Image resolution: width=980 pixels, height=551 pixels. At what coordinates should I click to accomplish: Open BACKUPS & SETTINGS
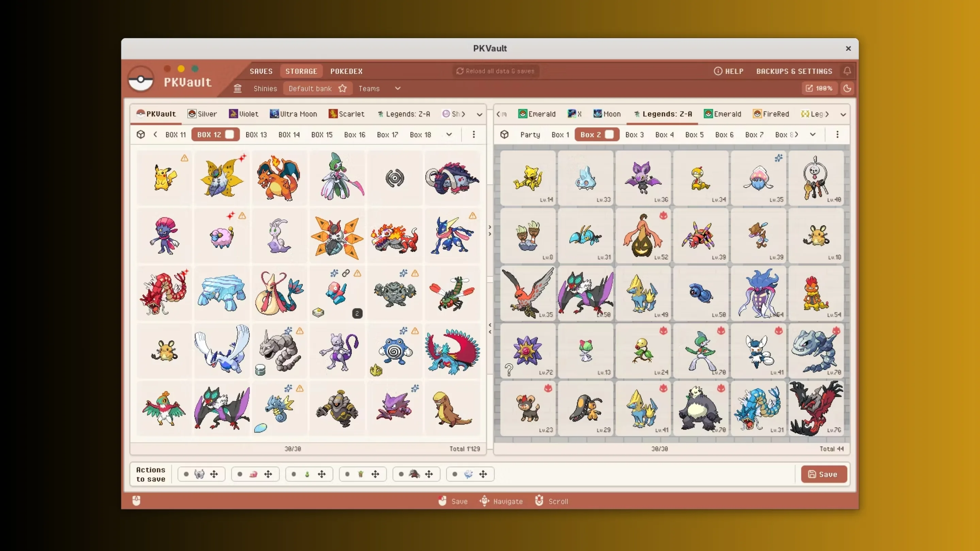click(794, 71)
